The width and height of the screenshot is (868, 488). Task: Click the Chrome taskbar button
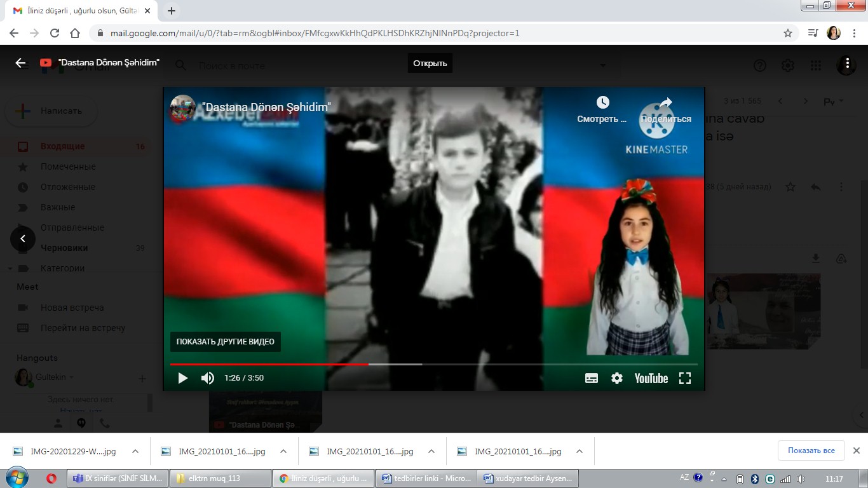pos(323,478)
